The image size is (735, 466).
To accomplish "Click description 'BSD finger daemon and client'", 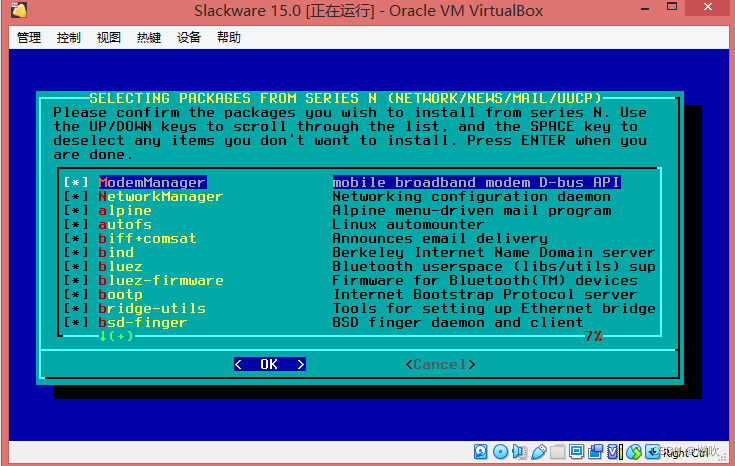I will [x=458, y=323].
